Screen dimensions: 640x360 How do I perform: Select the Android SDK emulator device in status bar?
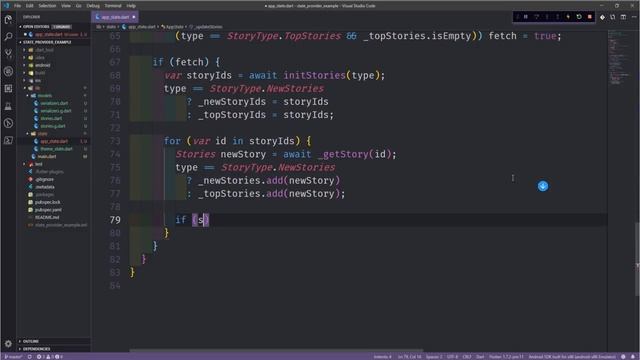[572, 357]
